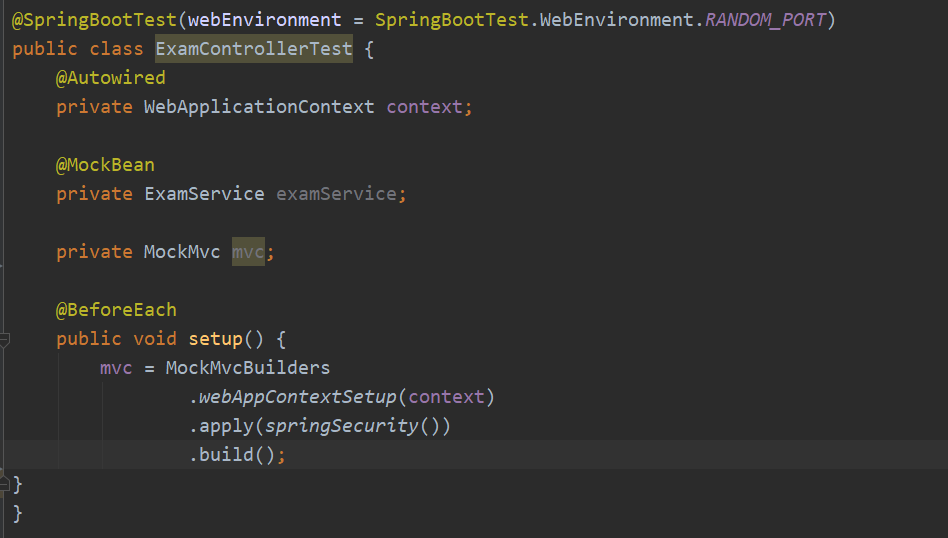Click the ExamService type name
948x538 pixels.
204,194
